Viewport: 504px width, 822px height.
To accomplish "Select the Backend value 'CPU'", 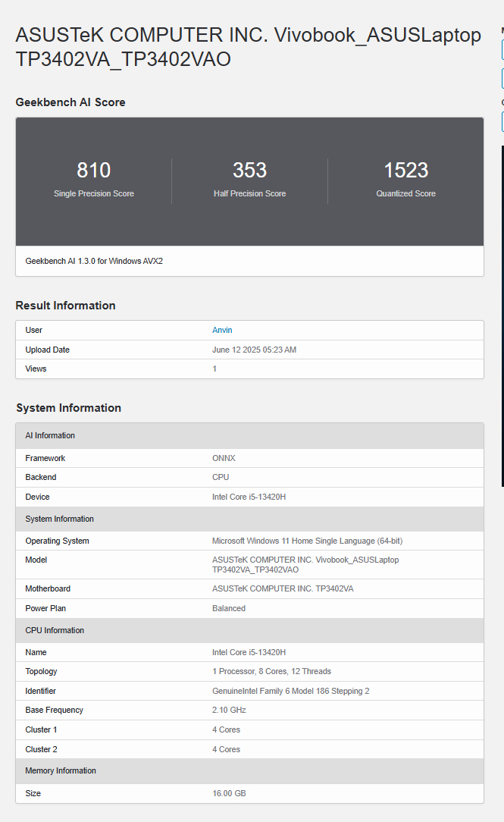I will coord(221,477).
